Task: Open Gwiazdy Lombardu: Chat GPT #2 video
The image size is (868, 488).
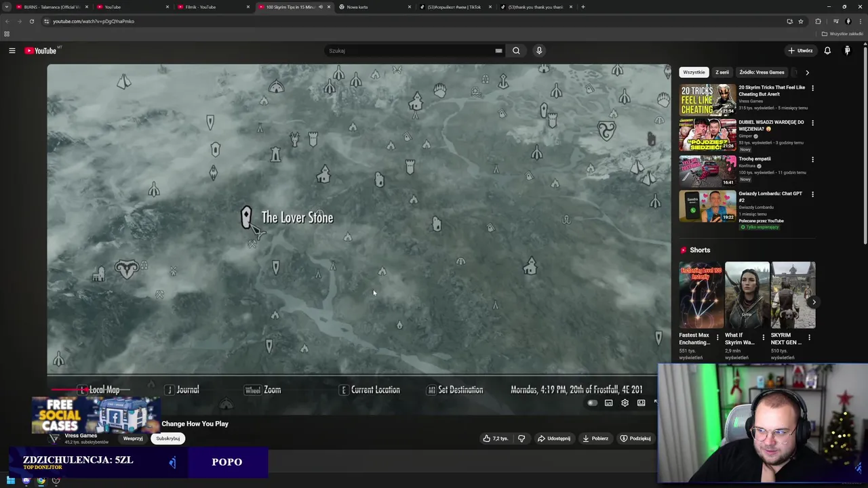Action: pyautogui.click(x=707, y=206)
